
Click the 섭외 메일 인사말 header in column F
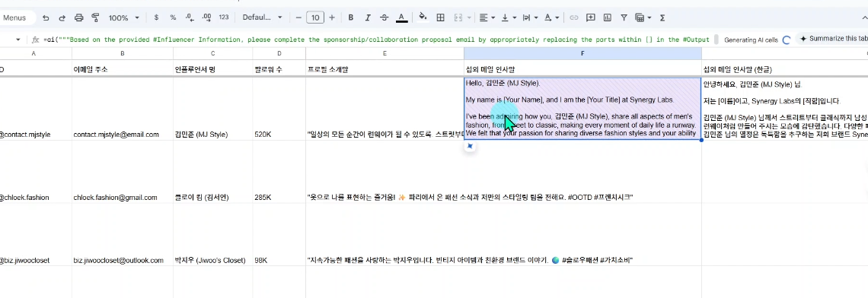(x=582, y=69)
